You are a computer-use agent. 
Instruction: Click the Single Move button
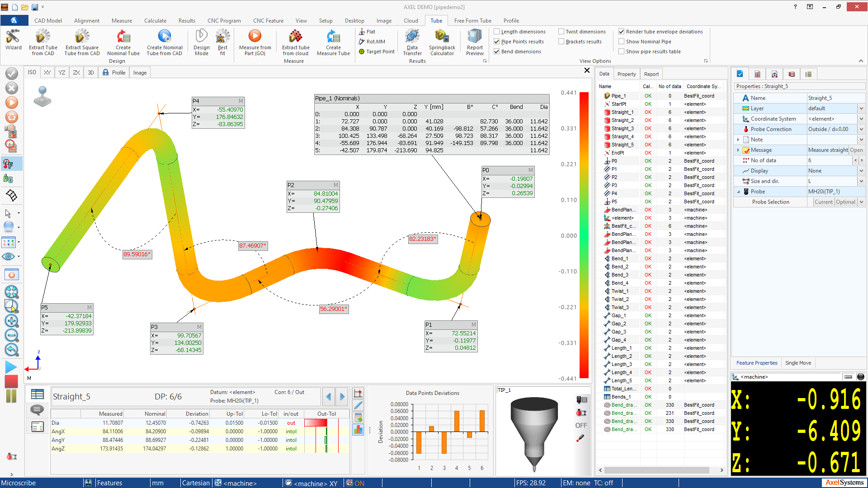tap(798, 363)
